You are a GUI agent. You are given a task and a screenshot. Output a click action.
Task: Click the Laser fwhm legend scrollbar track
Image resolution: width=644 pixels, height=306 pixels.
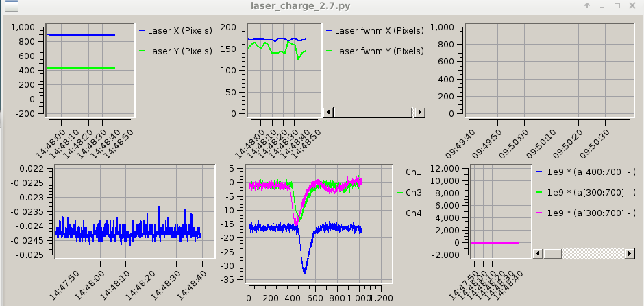click(373, 113)
